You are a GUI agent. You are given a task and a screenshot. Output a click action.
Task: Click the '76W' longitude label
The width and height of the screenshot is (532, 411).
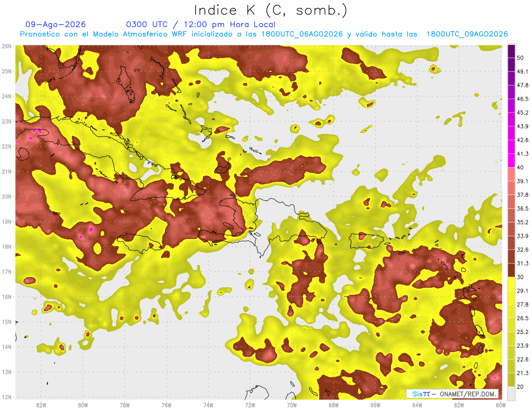click(x=167, y=405)
